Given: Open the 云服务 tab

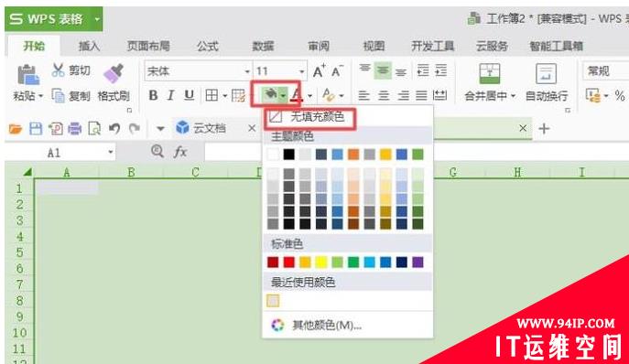Looking at the screenshot, I should pos(492,46).
